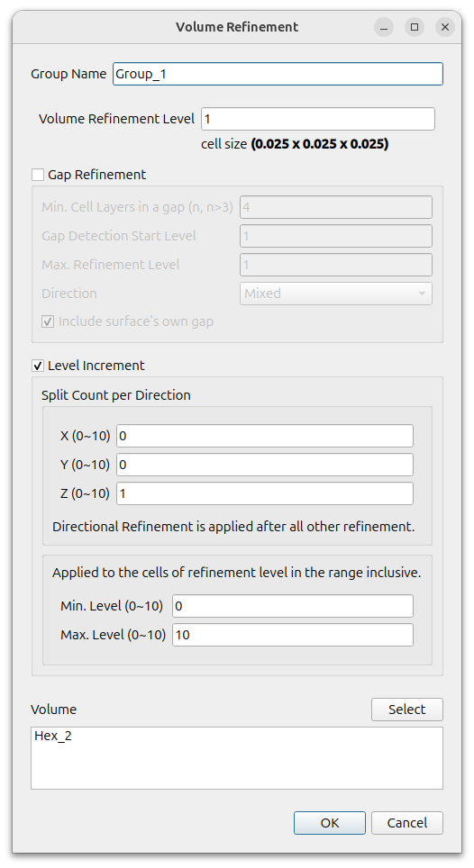Click Select to choose a volume
Screen dimensions: 474x868
coord(407,710)
